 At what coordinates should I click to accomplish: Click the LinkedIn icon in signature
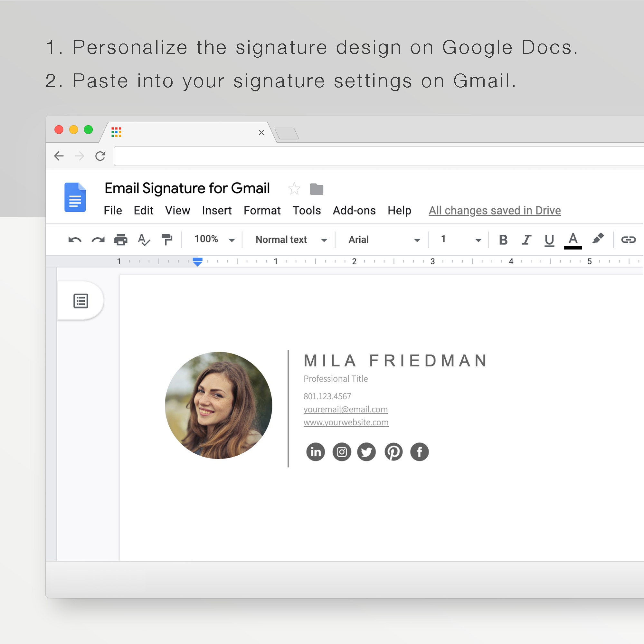click(x=315, y=452)
